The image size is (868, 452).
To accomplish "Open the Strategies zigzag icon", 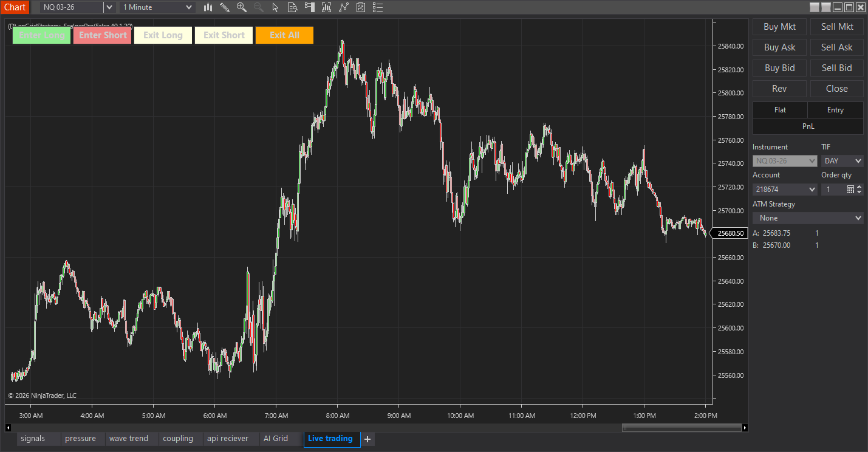I will pyautogui.click(x=343, y=7).
